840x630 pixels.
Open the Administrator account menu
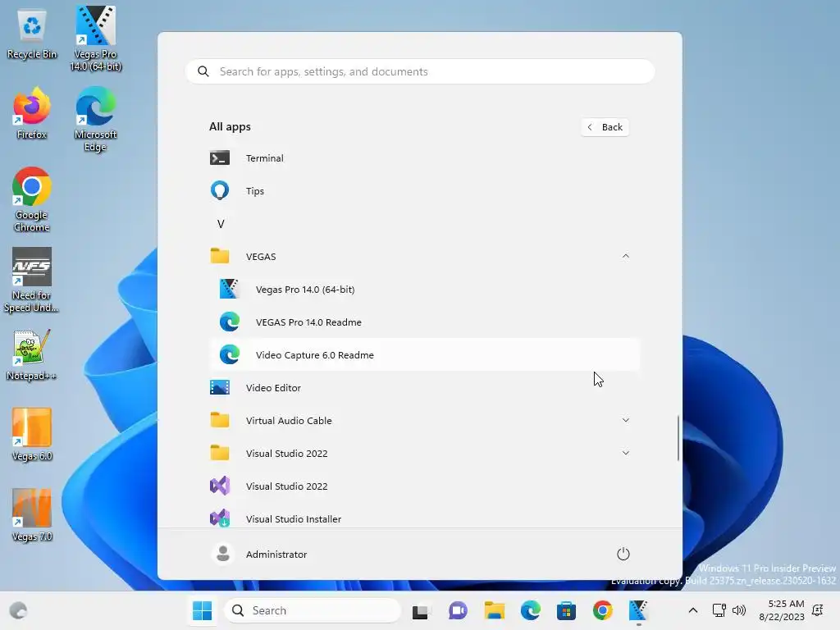point(260,554)
